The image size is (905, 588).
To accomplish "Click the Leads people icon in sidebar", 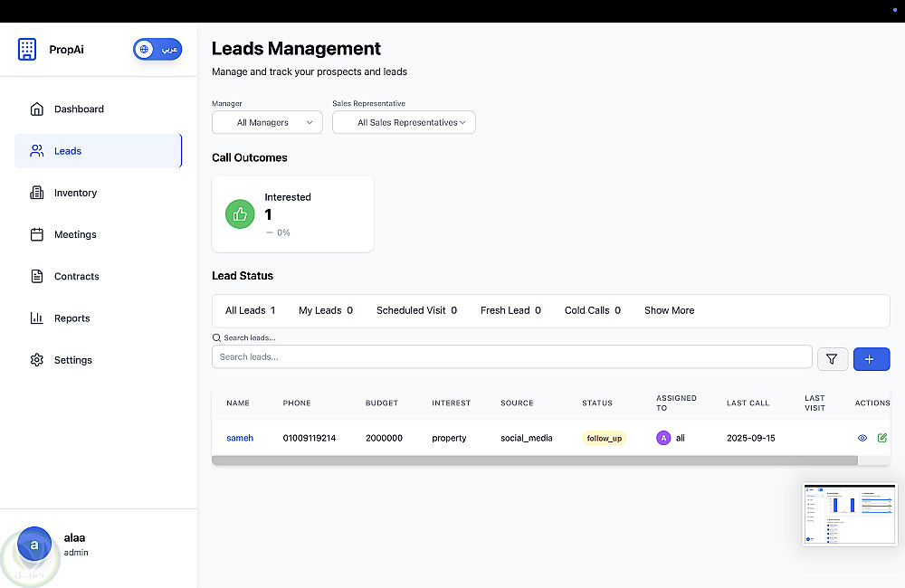I will click(x=37, y=151).
